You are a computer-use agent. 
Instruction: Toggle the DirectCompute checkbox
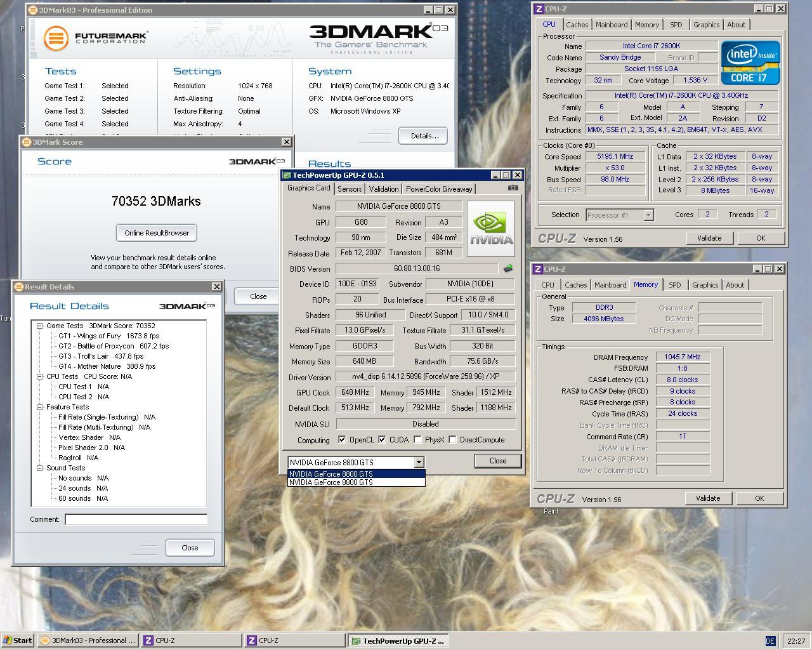coord(452,439)
